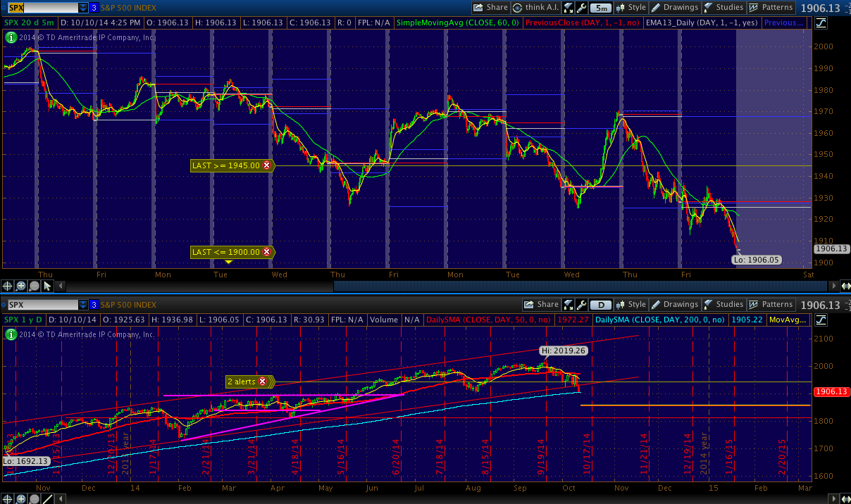
Task: Zoom in using the magnifier plus icon
Action: point(21,286)
